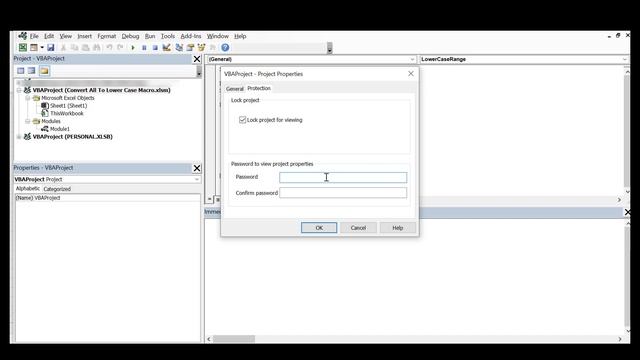Open the View menu

coord(66,36)
